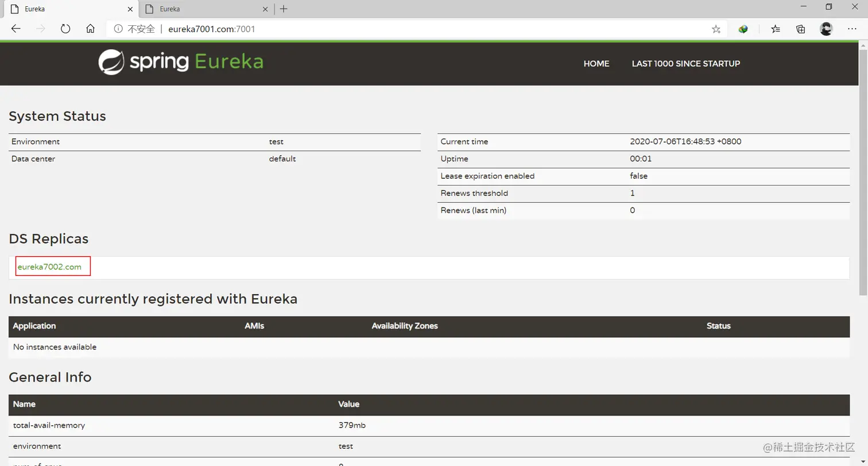Click the Current time value 2020-07-06T16:48:53 +0800
The width and height of the screenshot is (868, 466).
(685, 141)
